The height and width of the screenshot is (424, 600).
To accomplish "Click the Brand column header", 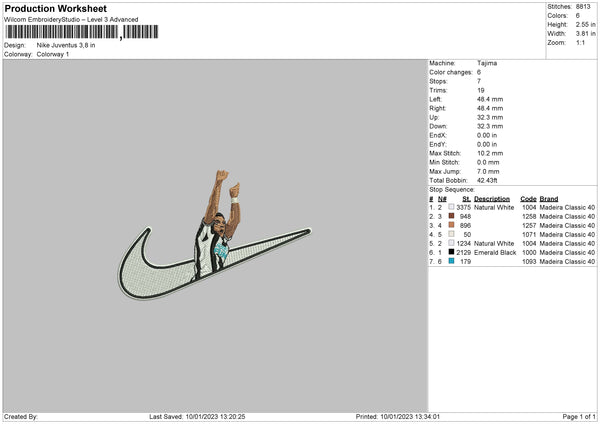I will coord(549,199).
